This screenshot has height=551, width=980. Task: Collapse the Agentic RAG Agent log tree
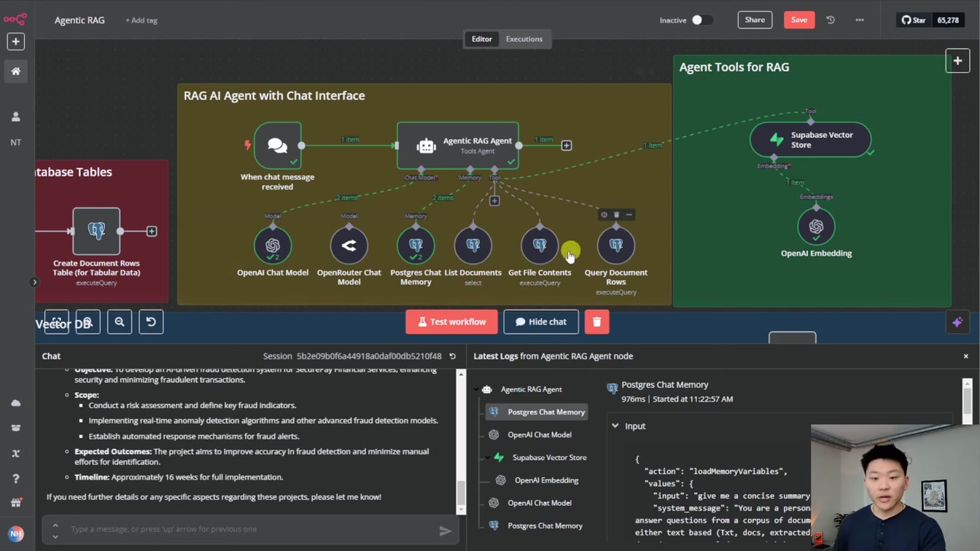pos(477,389)
